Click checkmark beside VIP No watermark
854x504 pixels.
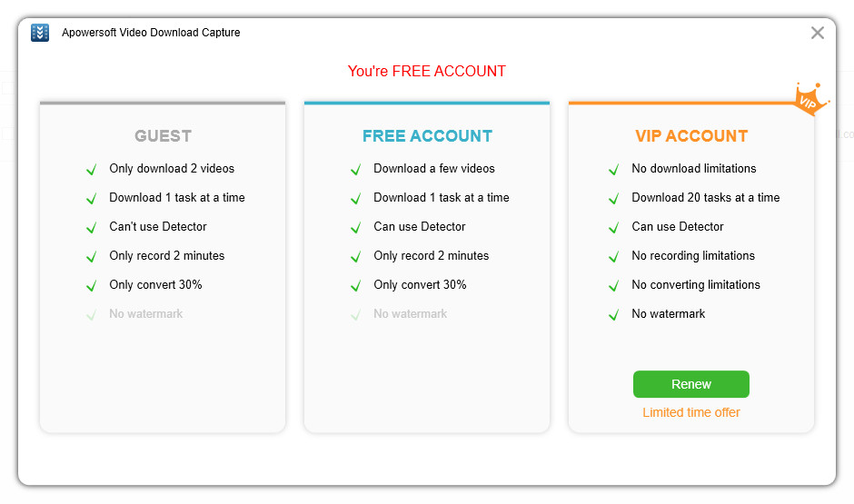click(614, 314)
